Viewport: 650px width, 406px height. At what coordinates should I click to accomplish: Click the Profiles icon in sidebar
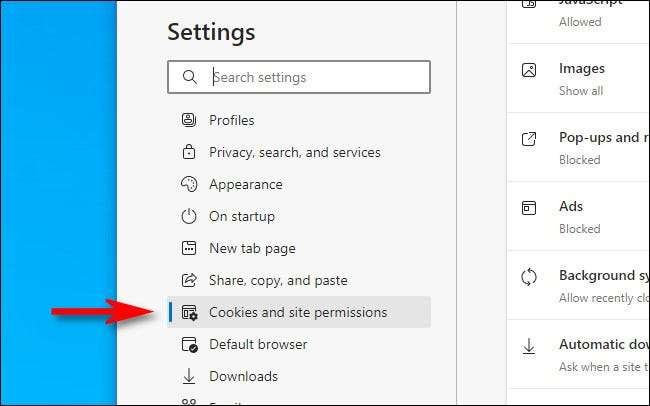(189, 120)
